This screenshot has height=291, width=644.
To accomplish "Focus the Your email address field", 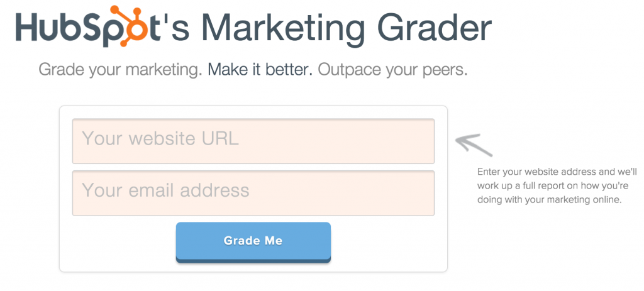I will pos(253,193).
